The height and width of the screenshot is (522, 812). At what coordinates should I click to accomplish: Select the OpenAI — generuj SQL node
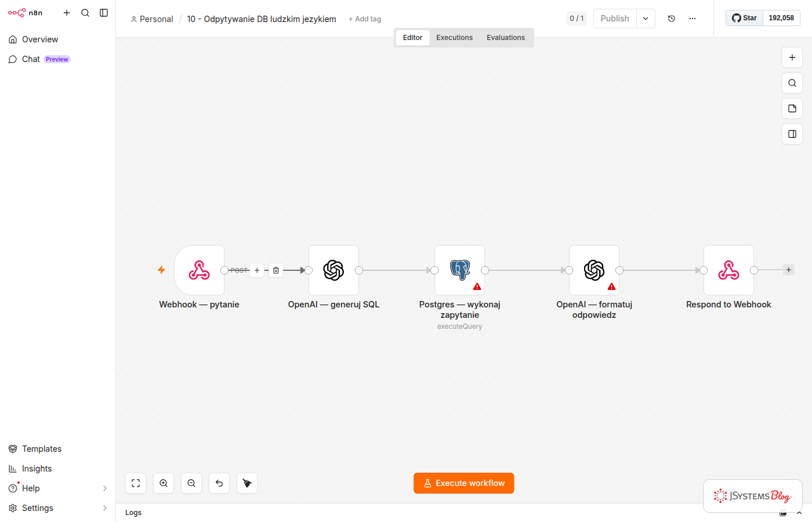[333, 270]
